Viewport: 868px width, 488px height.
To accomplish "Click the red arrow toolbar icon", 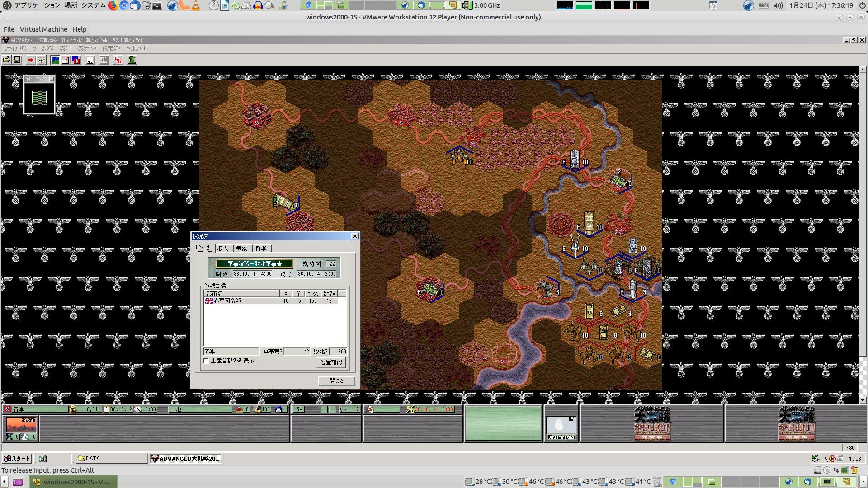I will coord(30,60).
